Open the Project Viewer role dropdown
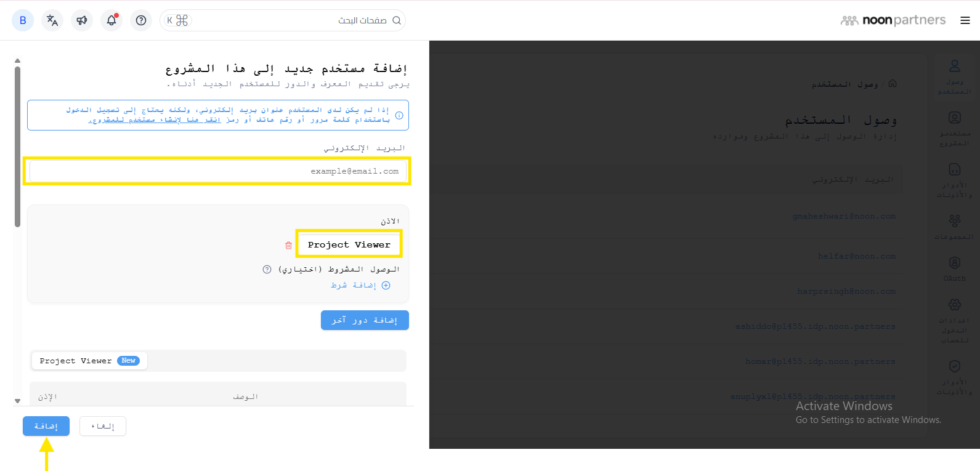 [x=349, y=244]
